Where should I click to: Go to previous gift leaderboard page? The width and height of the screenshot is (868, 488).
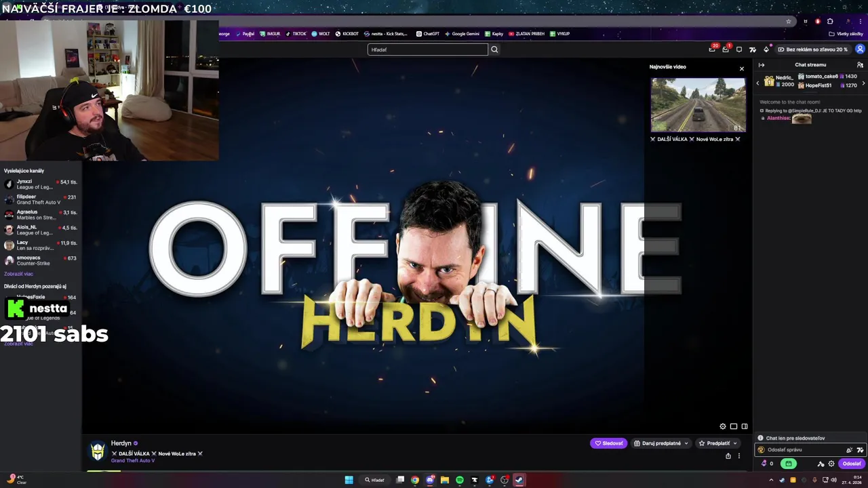pos(757,83)
